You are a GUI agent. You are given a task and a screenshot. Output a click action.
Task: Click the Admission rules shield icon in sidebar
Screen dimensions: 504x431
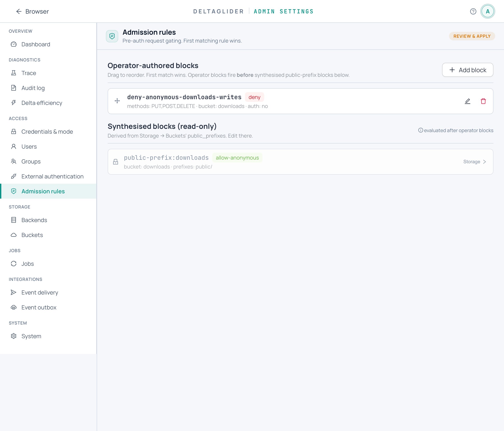pyautogui.click(x=14, y=191)
